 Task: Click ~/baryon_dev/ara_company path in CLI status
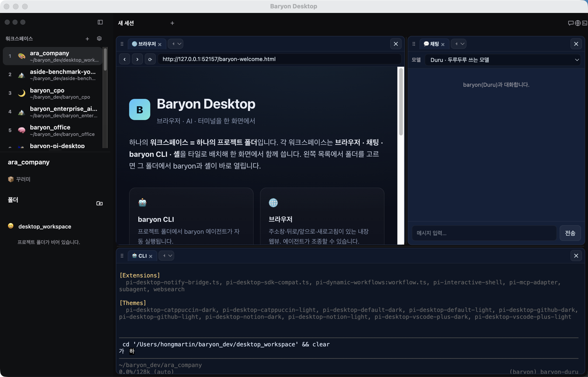[x=160, y=365]
